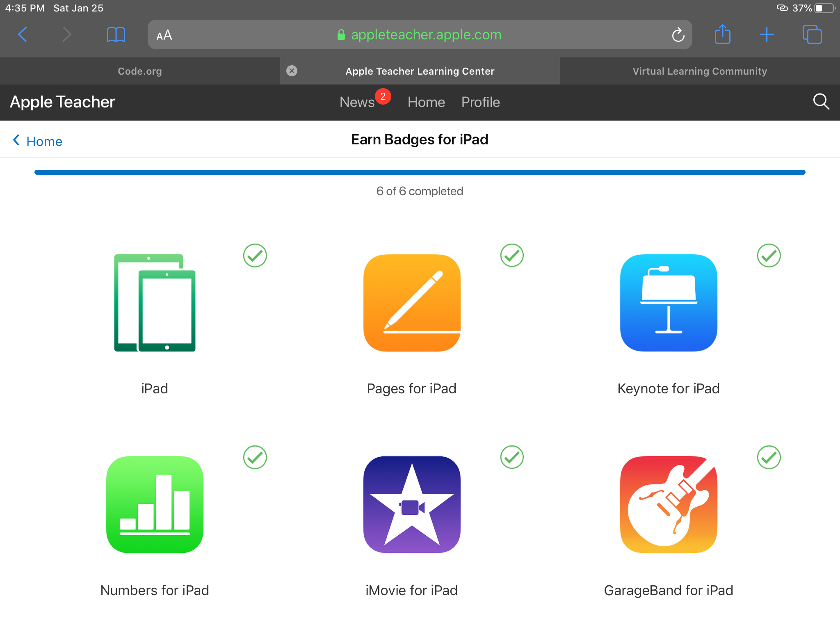
Task: Click the blue badge completion progress bar
Action: coord(420,172)
